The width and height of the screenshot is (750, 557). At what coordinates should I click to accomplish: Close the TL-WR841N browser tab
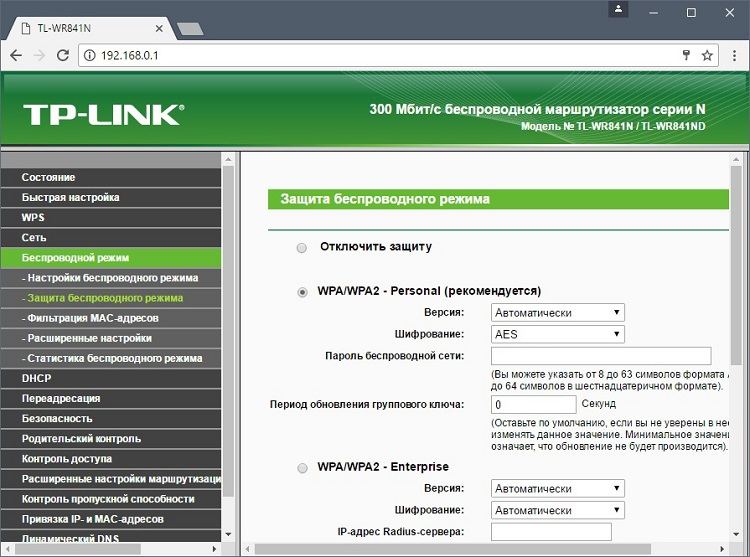pos(156,29)
